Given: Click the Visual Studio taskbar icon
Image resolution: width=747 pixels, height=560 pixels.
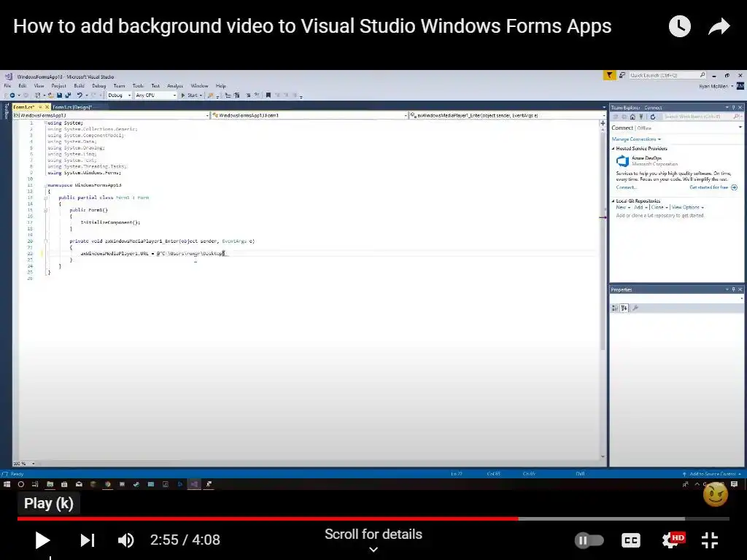Looking at the screenshot, I should pos(194,484).
